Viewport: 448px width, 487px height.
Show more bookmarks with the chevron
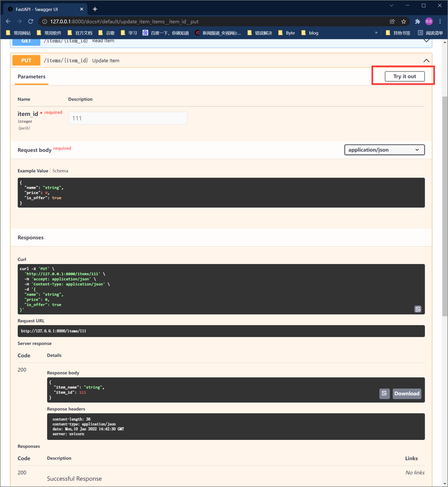376,33
